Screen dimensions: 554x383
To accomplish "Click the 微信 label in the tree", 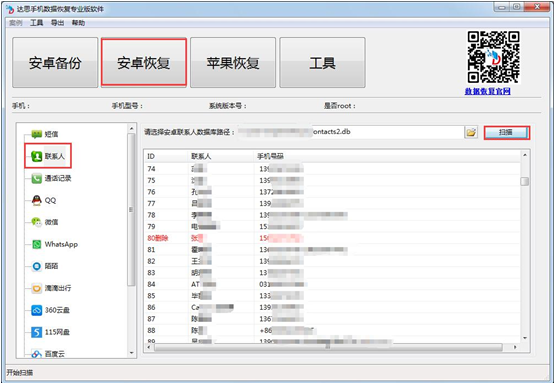I will [x=51, y=222].
